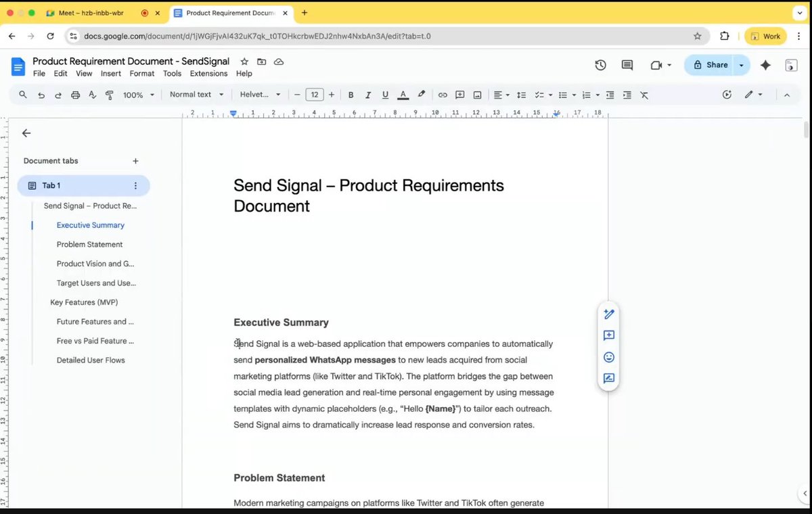Open the Edit menu
812x514 pixels.
point(60,74)
